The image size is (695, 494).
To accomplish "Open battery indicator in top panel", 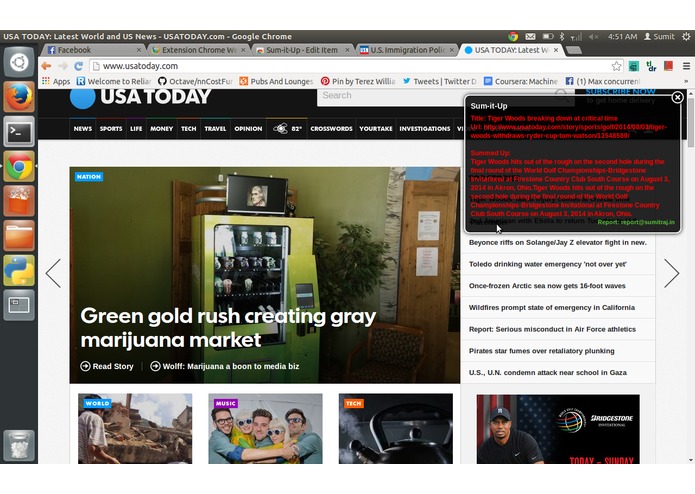I will coord(548,36).
